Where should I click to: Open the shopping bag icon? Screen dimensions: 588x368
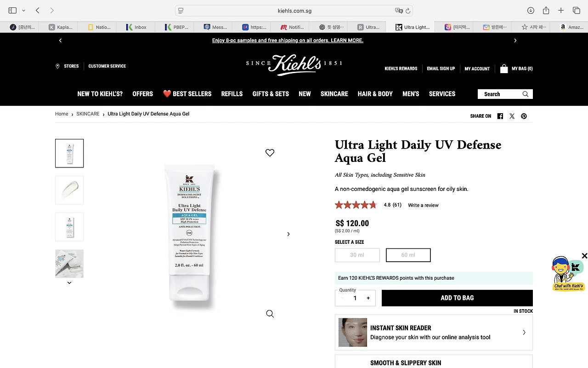(x=504, y=69)
